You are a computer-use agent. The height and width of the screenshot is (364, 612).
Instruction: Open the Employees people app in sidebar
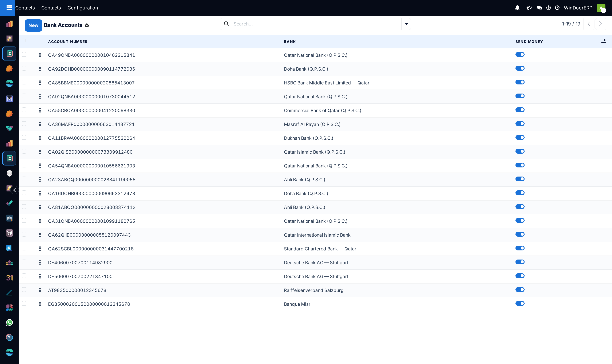[x=9, y=263]
